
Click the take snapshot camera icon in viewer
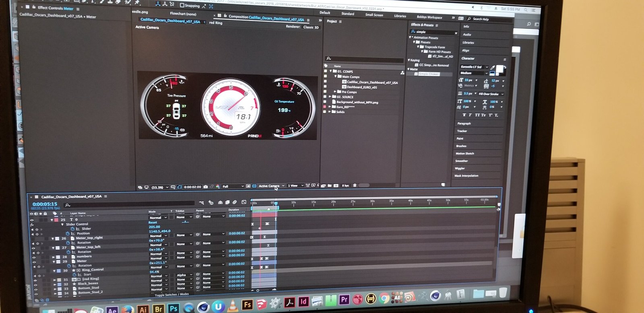[206, 187]
